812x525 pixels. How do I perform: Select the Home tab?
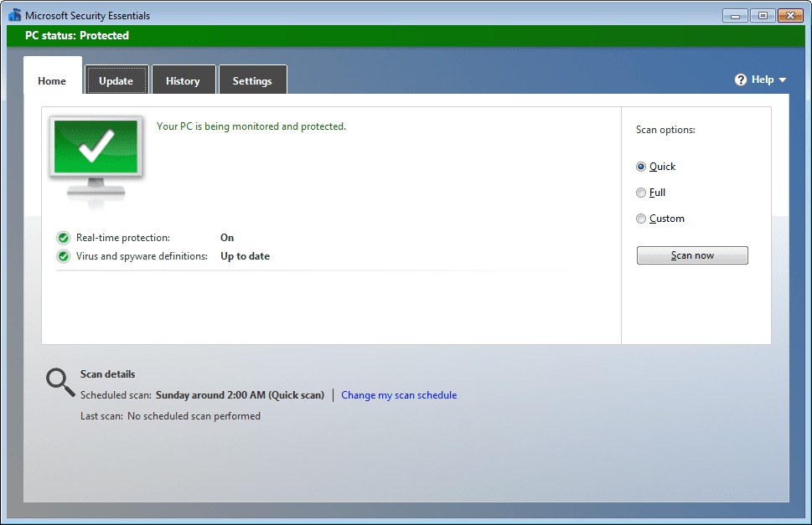tap(52, 80)
